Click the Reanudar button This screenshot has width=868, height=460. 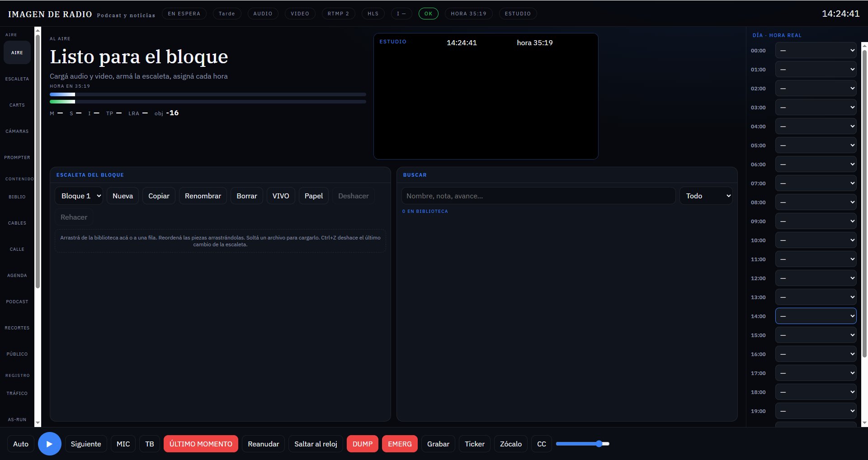coord(264,444)
